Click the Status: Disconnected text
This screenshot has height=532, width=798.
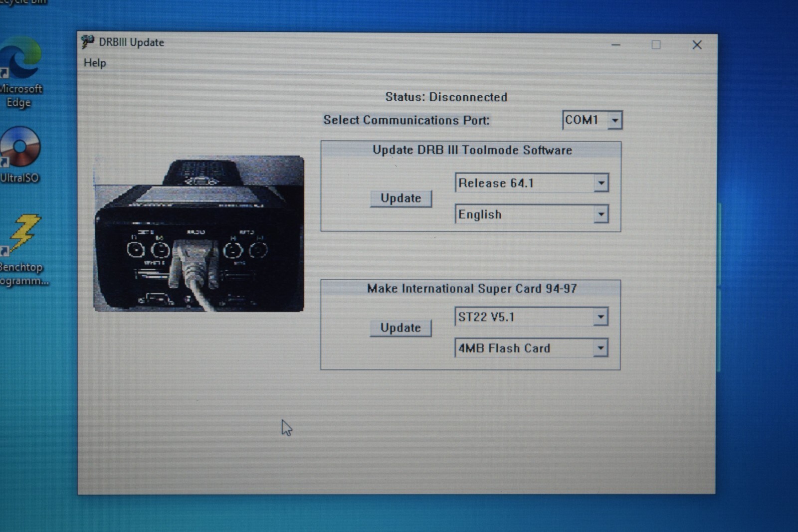pyautogui.click(x=446, y=97)
